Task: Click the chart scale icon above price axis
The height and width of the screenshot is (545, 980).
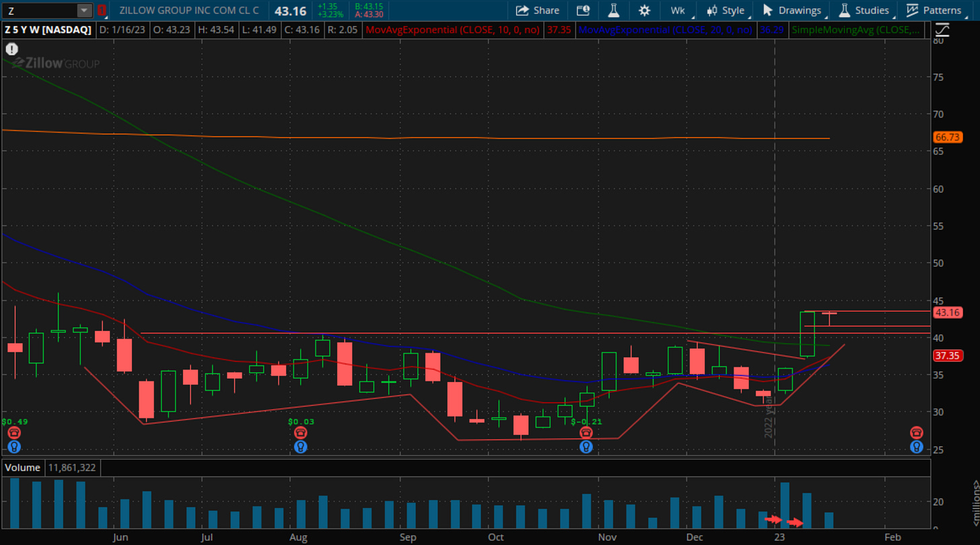Action: (942, 30)
